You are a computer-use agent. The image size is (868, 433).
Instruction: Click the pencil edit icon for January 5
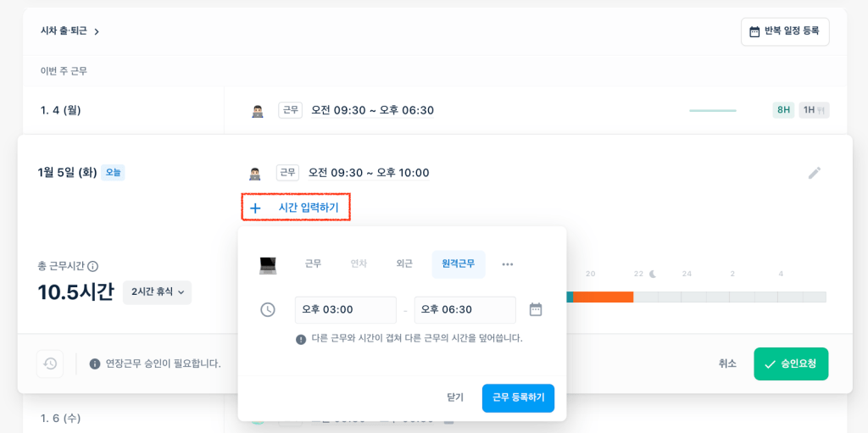pyautogui.click(x=815, y=174)
